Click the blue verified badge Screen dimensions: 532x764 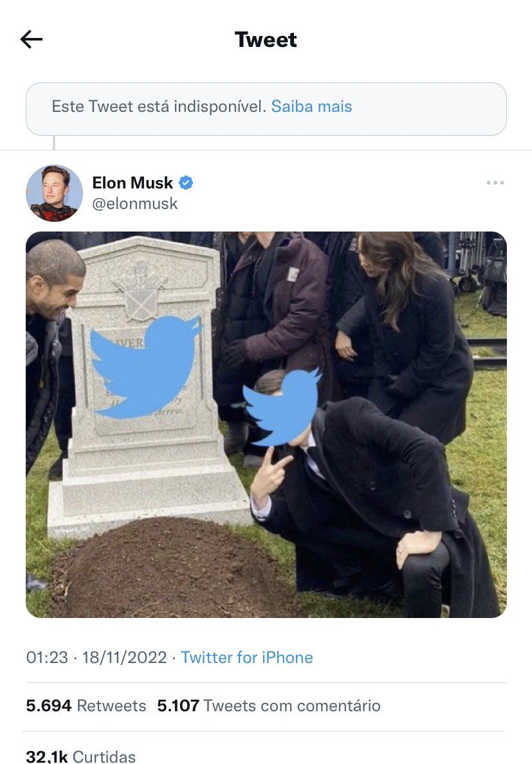click(x=186, y=183)
